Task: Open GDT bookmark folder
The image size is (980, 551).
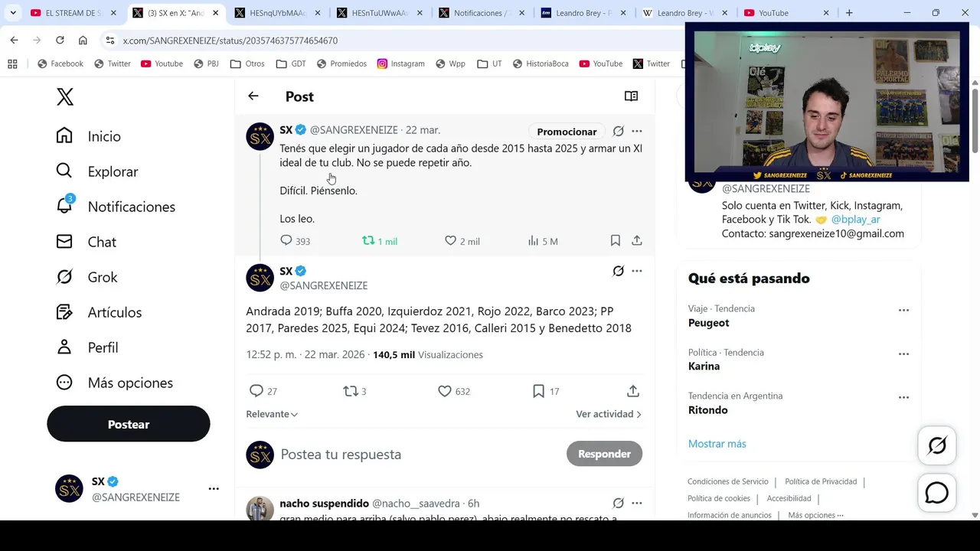Action: pyautogui.click(x=291, y=64)
